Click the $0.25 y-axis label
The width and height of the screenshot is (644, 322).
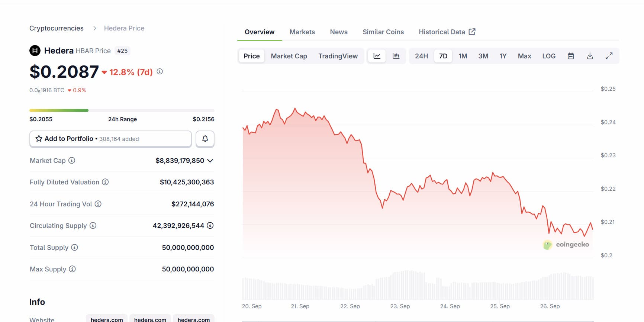coord(608,89)
